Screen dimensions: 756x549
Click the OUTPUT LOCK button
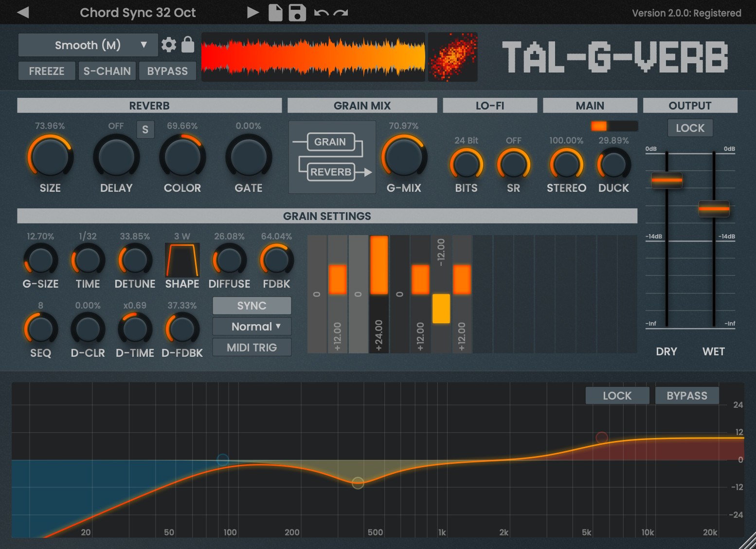(690, 128)
